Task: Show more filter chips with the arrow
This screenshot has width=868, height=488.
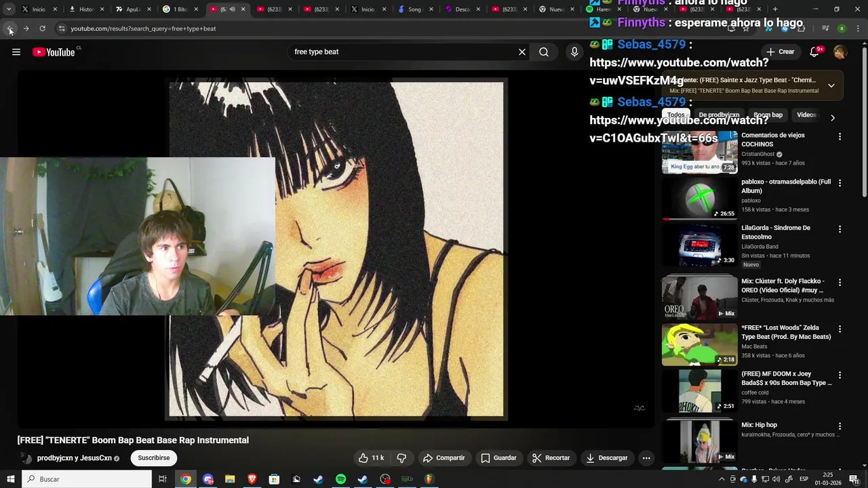Action: pyautogui.click(x=833, y=117)
